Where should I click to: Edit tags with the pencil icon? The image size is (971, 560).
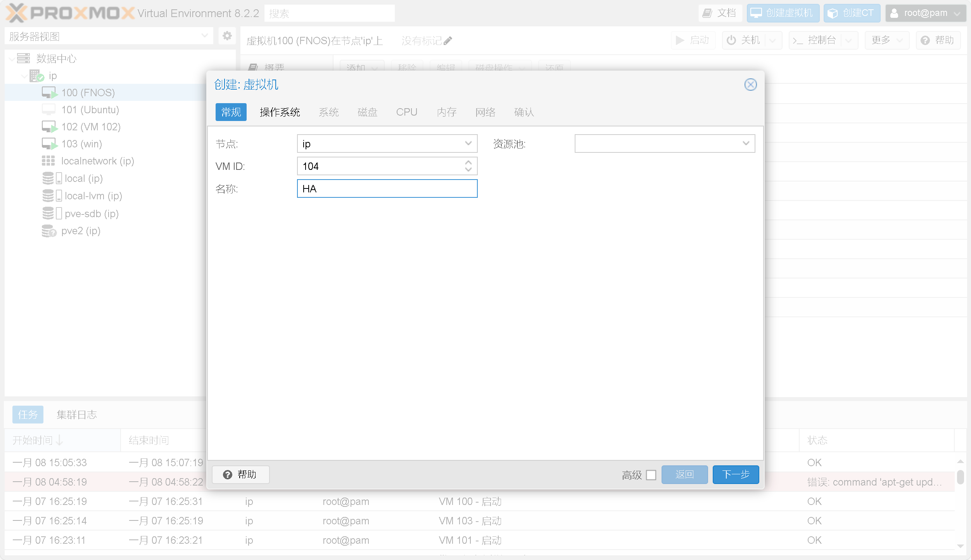tap(448, 41)
